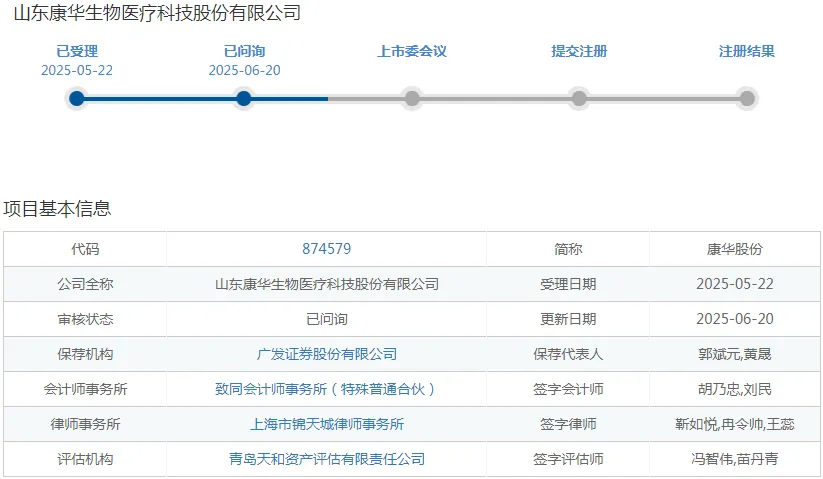The width and height of the screenshot is (823, 479).
Task: Click the 胡乃忠,刘民 accountants cell
Action: [735, 389]
